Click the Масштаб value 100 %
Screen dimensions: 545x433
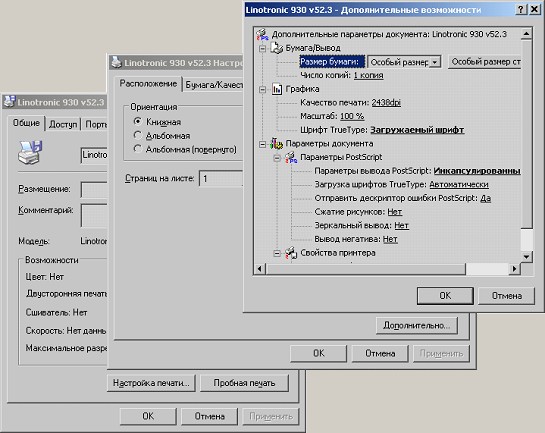coord(352,116)
